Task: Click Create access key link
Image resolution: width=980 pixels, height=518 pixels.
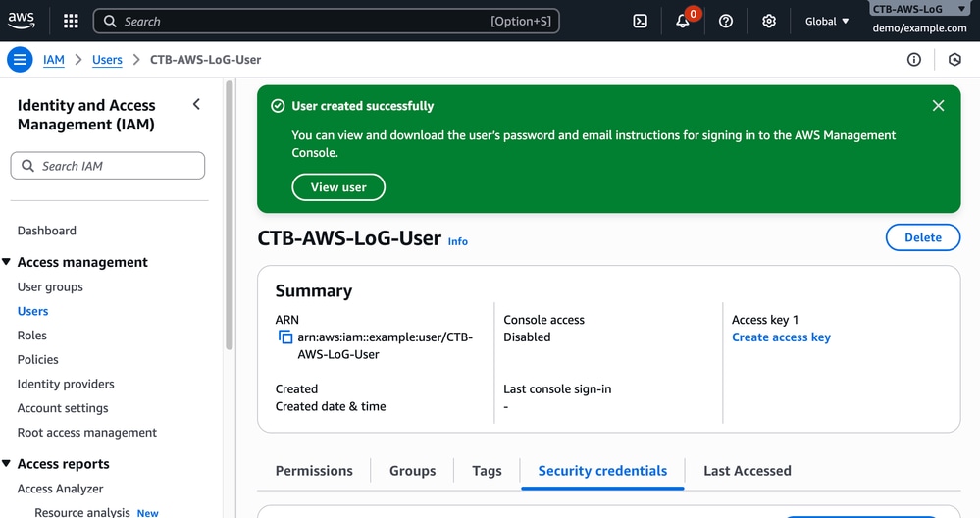Action: [x=781, y=337]
